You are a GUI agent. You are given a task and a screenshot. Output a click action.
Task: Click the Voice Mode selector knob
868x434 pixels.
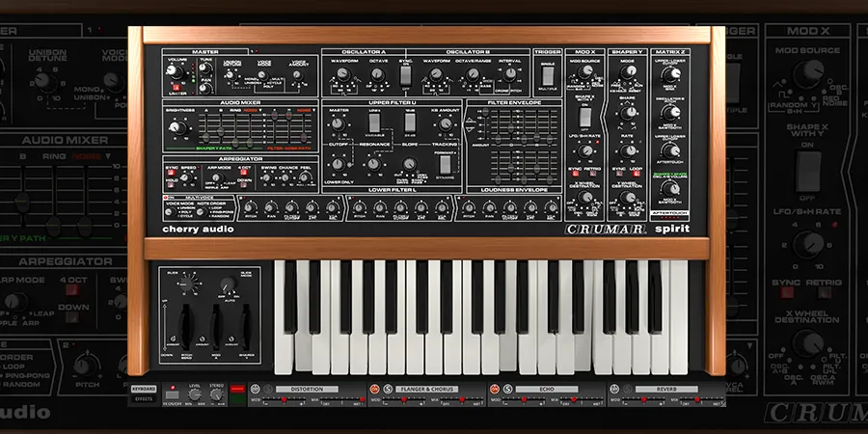click(x=262, y=74)
